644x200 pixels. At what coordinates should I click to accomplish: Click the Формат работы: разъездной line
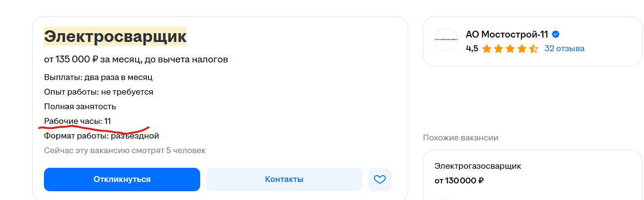(102, 136)
